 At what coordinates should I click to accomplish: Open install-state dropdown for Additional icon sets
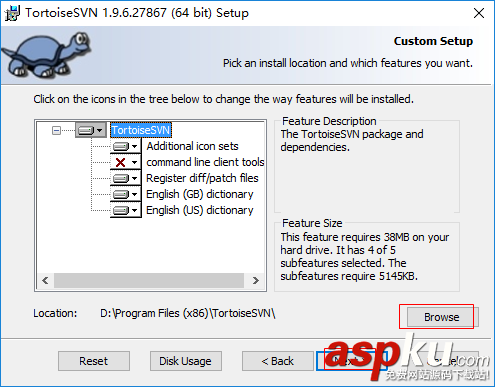(x=126, y=146)
